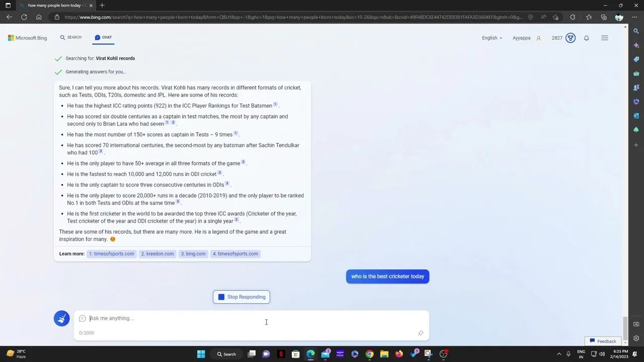644x362 pixels.
Task: Click the New topic broom icon
Action: pos(62,318)
